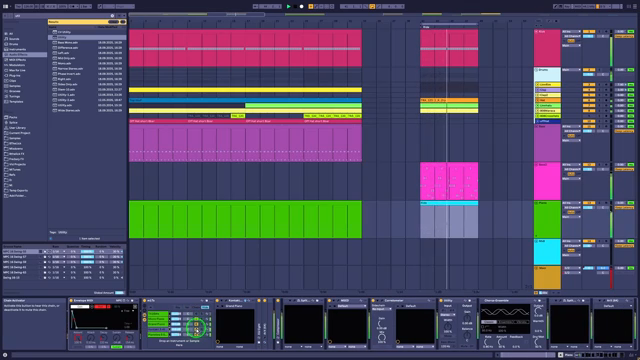Toggle rack chain list visibility button

144,315
